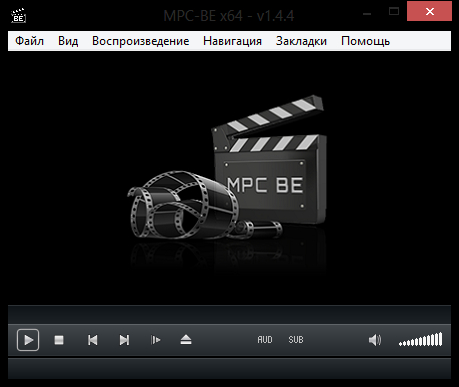Mute audio with the speaker icon
This screenshot has height=387, width=459.
375,340
